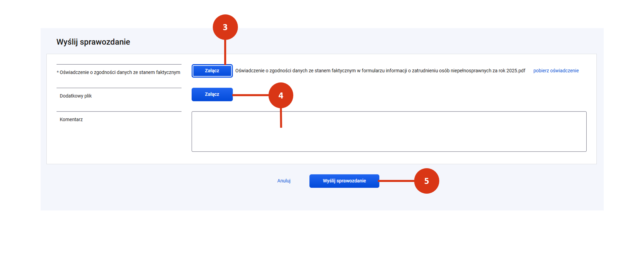Click Załącz button next to Dodatkowy plik
Screen dimensions: 644x259
click(212, 94)
